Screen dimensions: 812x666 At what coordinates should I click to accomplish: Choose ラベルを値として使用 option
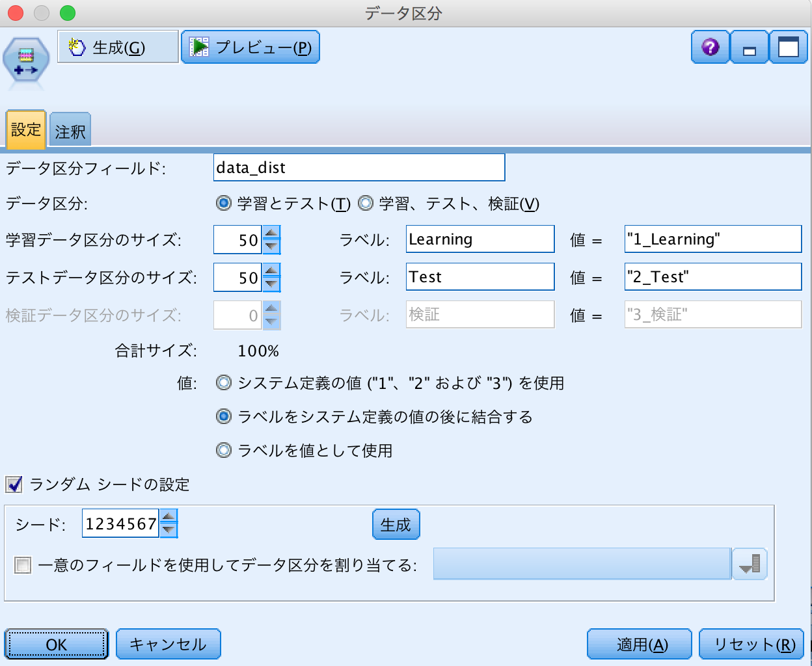click(224, 449)
